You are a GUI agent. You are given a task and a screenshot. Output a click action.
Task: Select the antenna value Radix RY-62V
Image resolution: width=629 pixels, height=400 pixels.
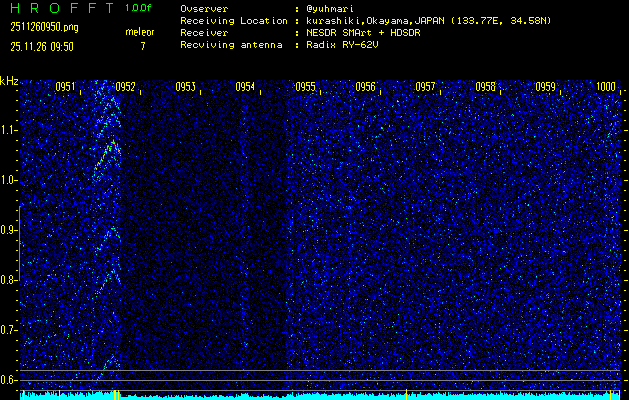point(342,45)
